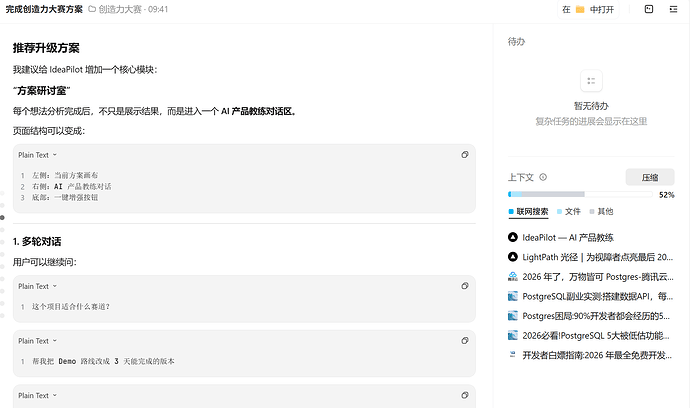Viewport: 690px width, 408px height.
Task: Open Plain Text dropdown above '这个项目适合什么赛道?'
Action: pyautogui.click(x=37, y=286)
